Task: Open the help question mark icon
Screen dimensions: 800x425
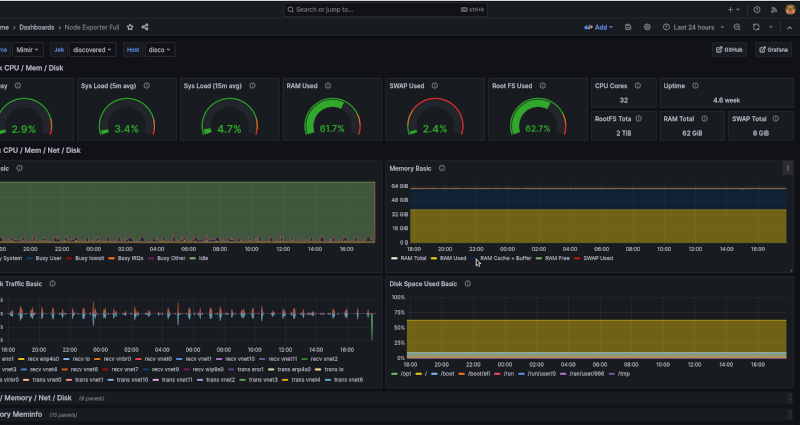Action: (757, 9)
